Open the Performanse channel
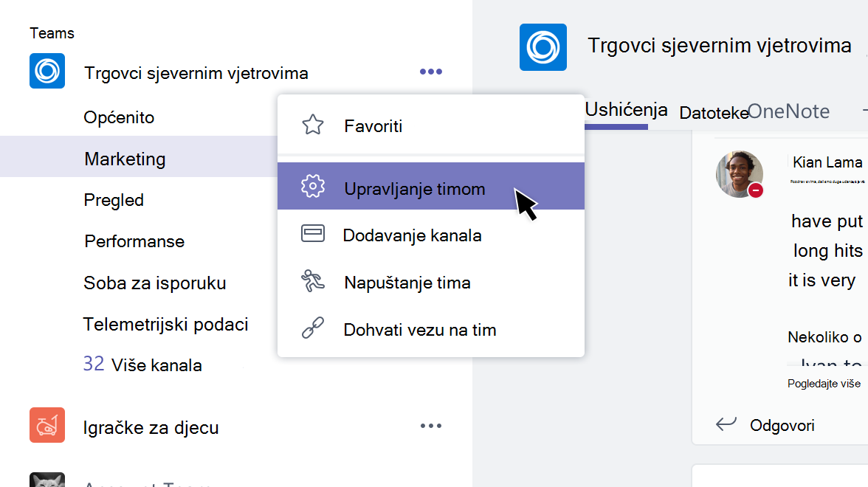 pos(134,241)
